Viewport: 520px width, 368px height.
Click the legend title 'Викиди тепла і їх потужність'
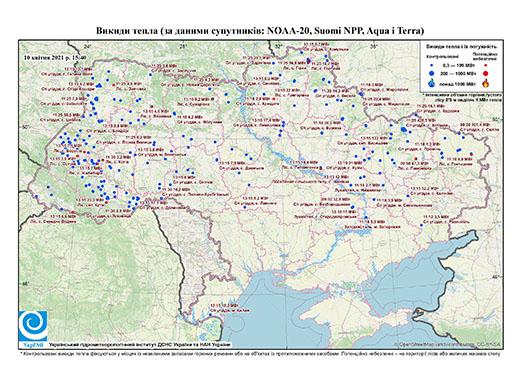[462, 46]
